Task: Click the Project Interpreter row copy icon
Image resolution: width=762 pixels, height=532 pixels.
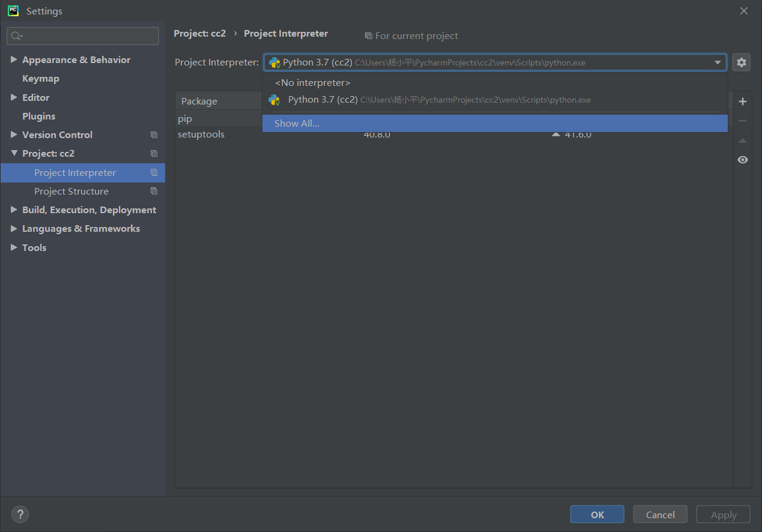Action: 154,172
